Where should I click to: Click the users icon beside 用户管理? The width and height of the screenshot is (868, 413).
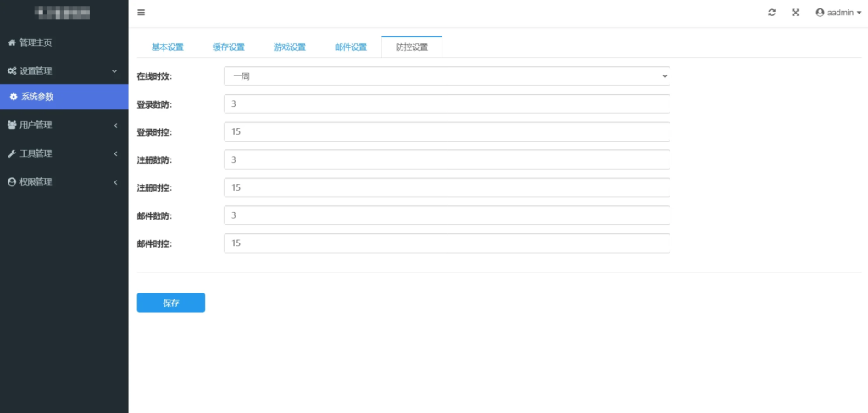point(12,125)
